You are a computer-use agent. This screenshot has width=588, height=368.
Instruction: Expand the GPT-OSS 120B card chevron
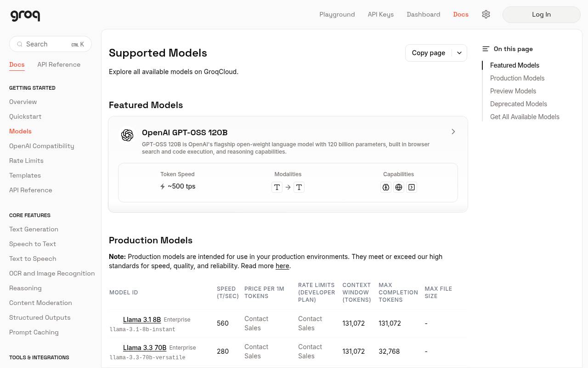pyautogui.click(x=453, y=132)
